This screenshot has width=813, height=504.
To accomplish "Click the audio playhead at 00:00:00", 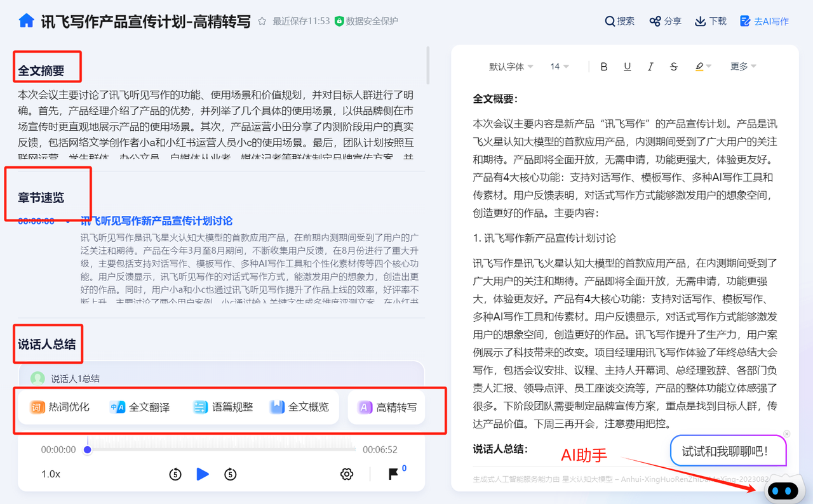I will [88, 449].
